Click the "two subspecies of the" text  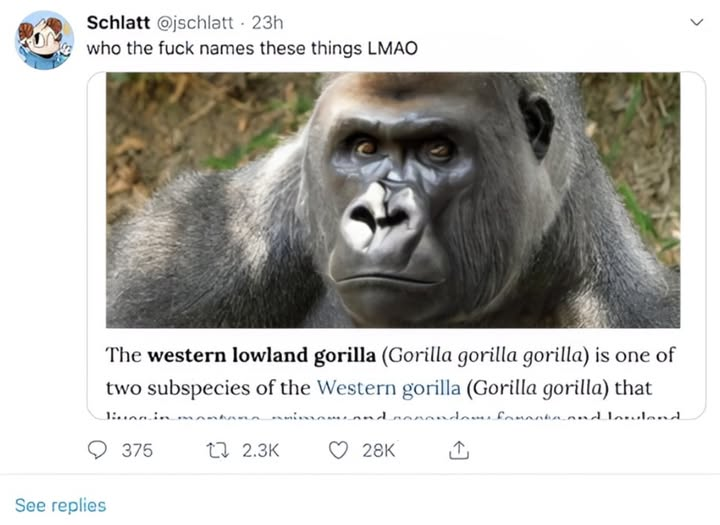[x=208, y=387]
